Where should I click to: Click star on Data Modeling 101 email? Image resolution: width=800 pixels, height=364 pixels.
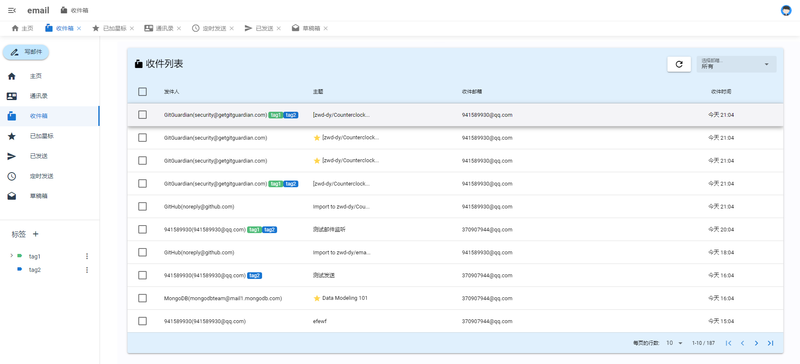317,298
